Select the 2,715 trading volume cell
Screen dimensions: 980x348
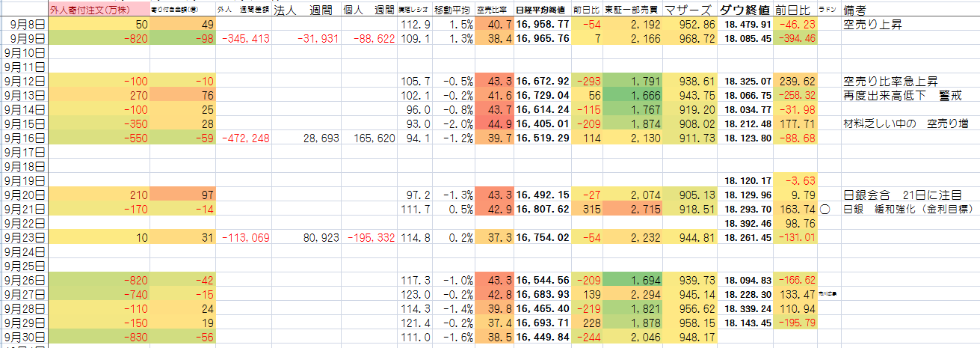633,209
